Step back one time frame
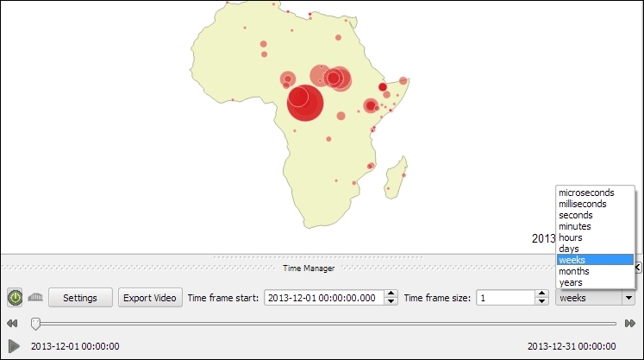The width and height of the screenshot is (644, 360). click(12, 324)
